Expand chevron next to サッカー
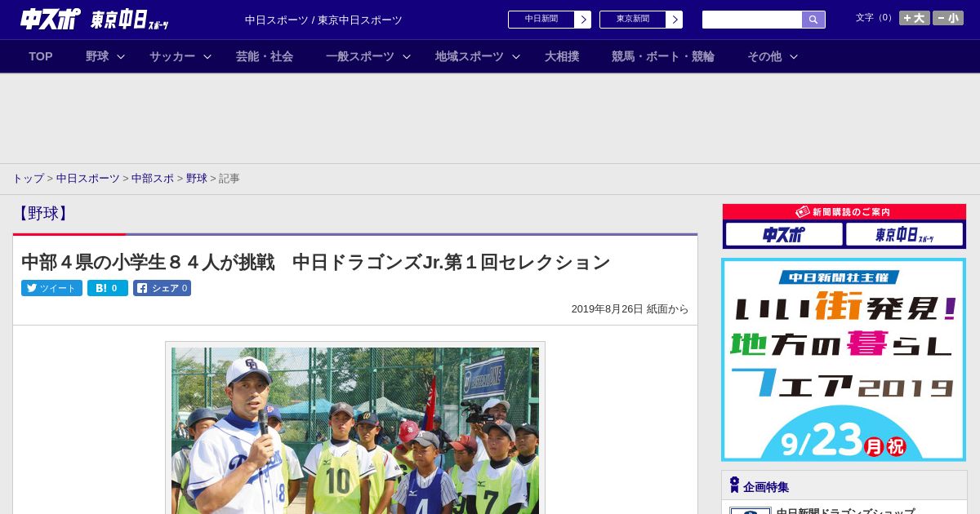The height and width of the screenshot is (514, 980). [207, 56]
